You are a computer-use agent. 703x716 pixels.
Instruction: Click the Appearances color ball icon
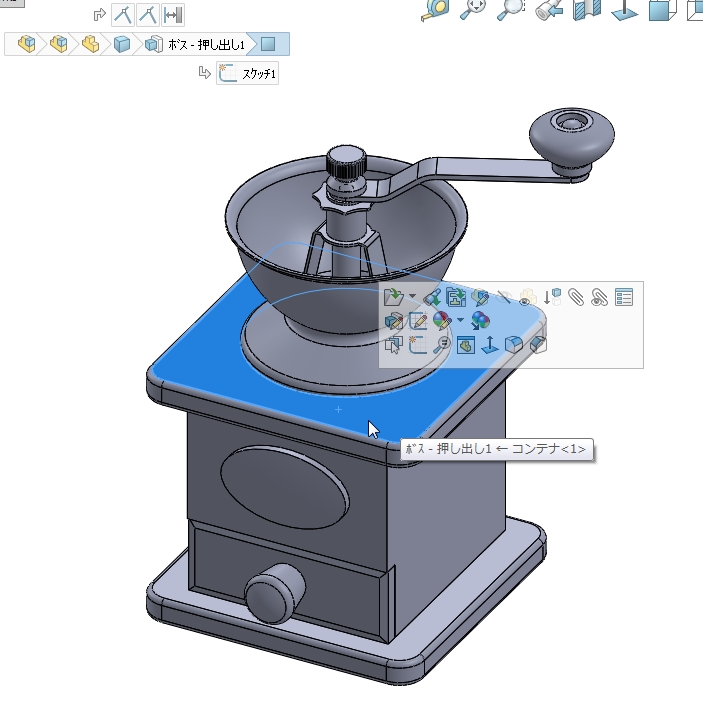coord(442,321)
